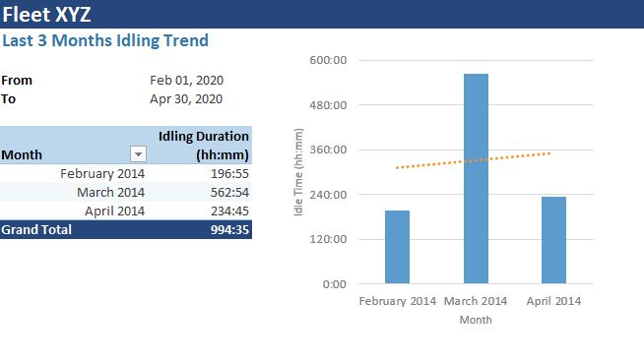Click the March 2014 table row label
Screen dimensions: 644x362
point(111,192)
